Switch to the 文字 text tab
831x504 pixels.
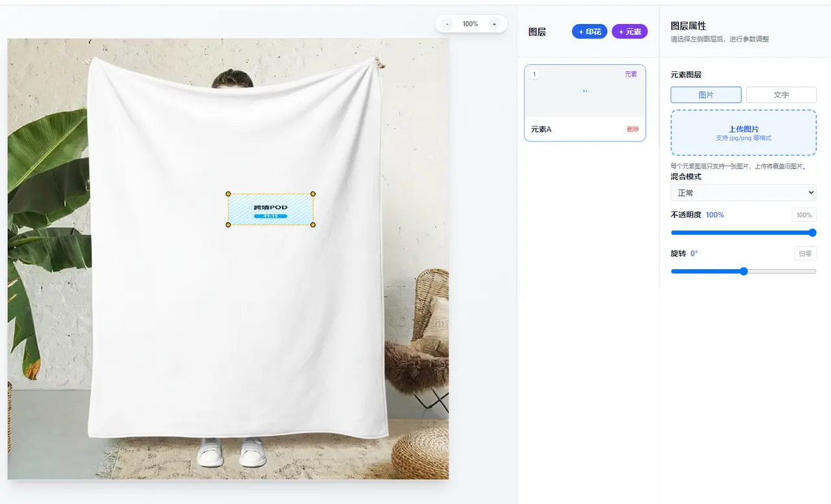pos(781,95)
